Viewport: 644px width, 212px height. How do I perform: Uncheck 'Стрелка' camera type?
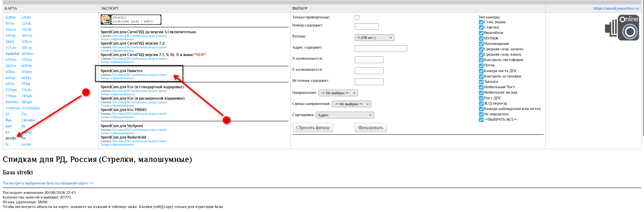(x=481, y=28)
